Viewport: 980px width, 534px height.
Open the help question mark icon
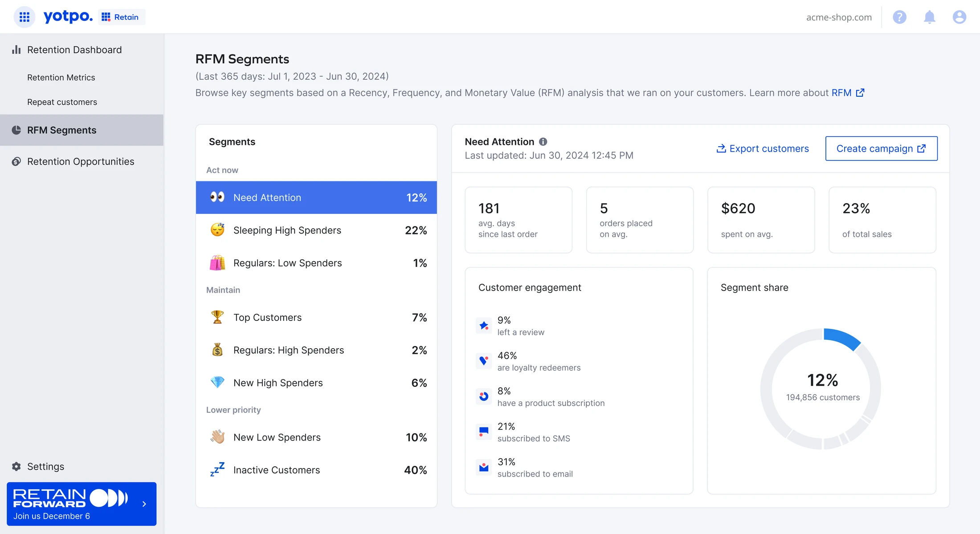[x=899, y=17]
